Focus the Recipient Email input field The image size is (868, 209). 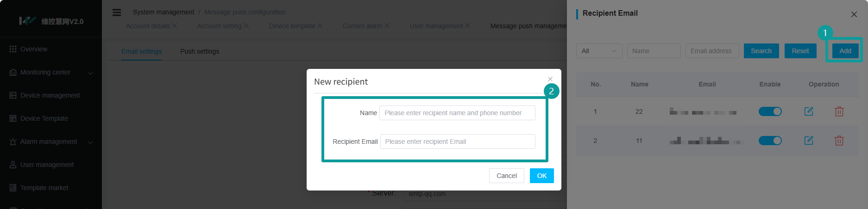click(457, 141)
